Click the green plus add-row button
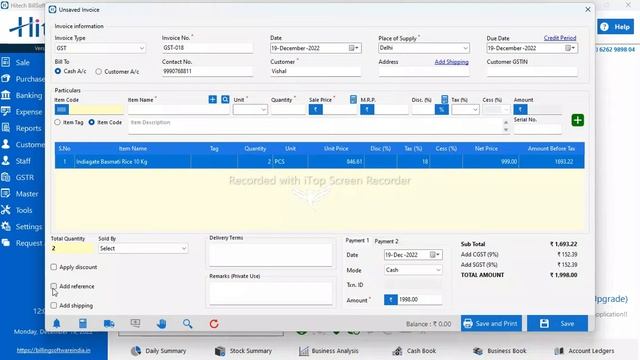This screenshot has height=360, width=640. [578, 120]
